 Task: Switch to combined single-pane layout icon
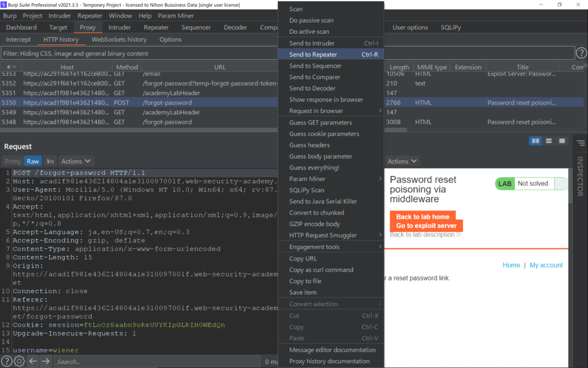click(x=562, y=141)
